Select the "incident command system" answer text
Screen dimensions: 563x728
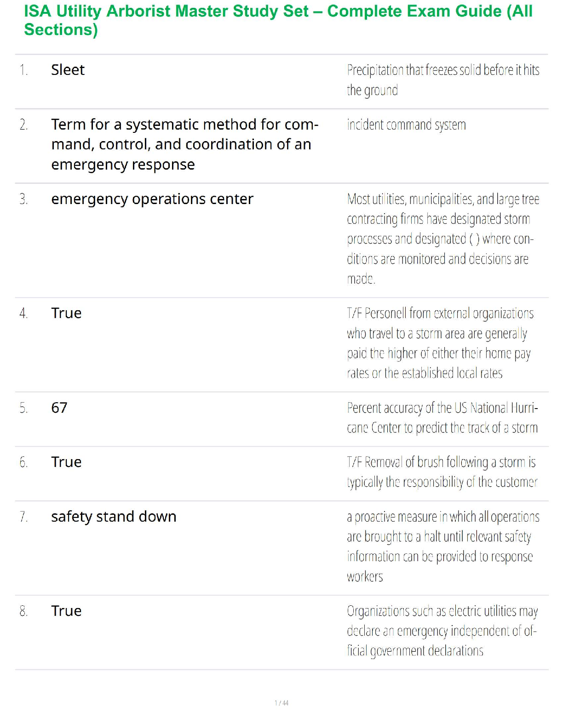[406, 125]
